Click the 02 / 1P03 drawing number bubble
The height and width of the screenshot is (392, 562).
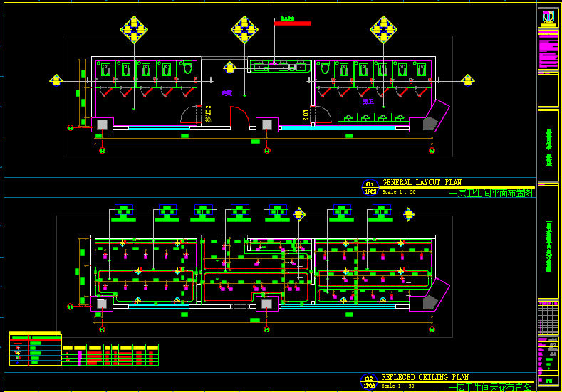point(369,382)
